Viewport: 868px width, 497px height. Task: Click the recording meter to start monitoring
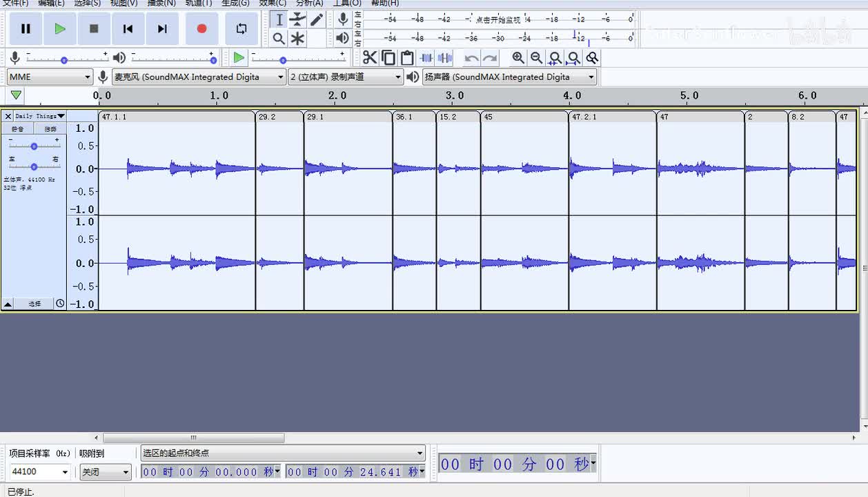[498, 19]
